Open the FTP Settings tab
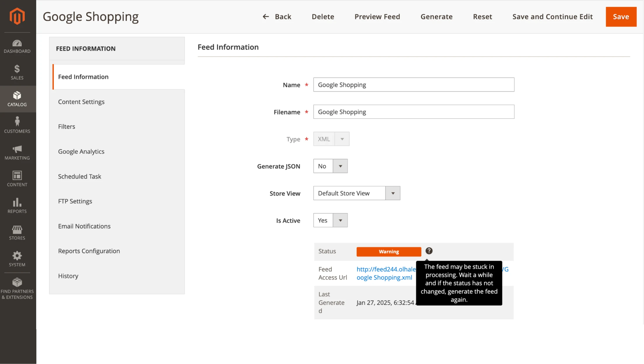The image size is (644, 364). tap(75, 201)
